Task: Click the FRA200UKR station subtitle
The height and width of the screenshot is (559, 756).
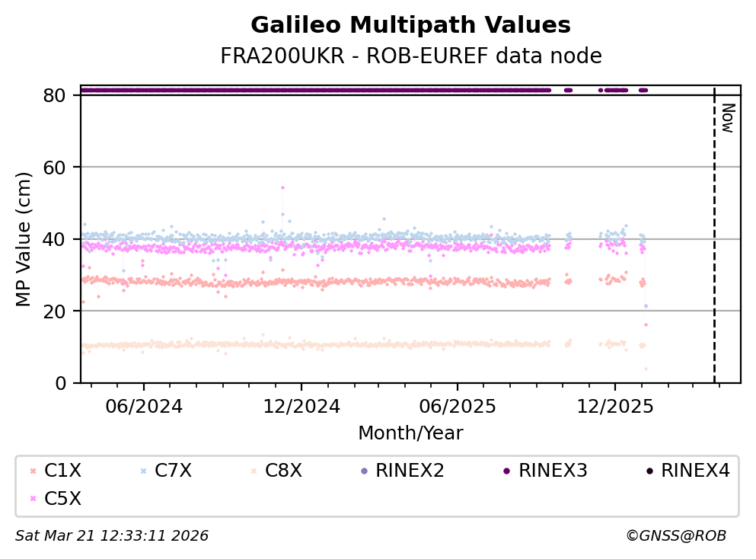Action: tap(410, 56)
